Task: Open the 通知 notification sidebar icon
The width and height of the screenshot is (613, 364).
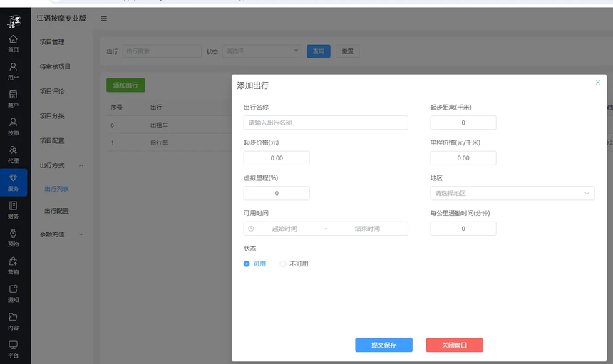Action: pos(13,293)
